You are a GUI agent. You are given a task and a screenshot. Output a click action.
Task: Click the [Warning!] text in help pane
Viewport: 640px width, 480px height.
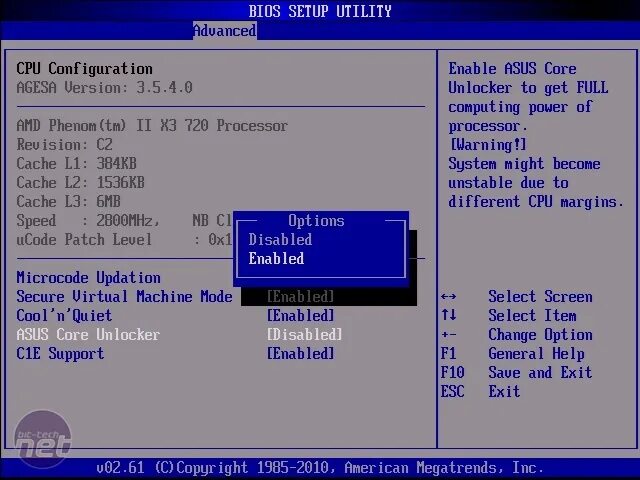pyautogui.click(x=488, y=144)
